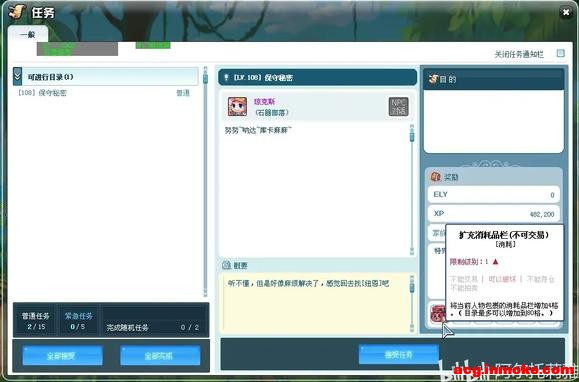Click the quest scroll icon beside 任务 title
579x382 pixels.
coord(17,12)
